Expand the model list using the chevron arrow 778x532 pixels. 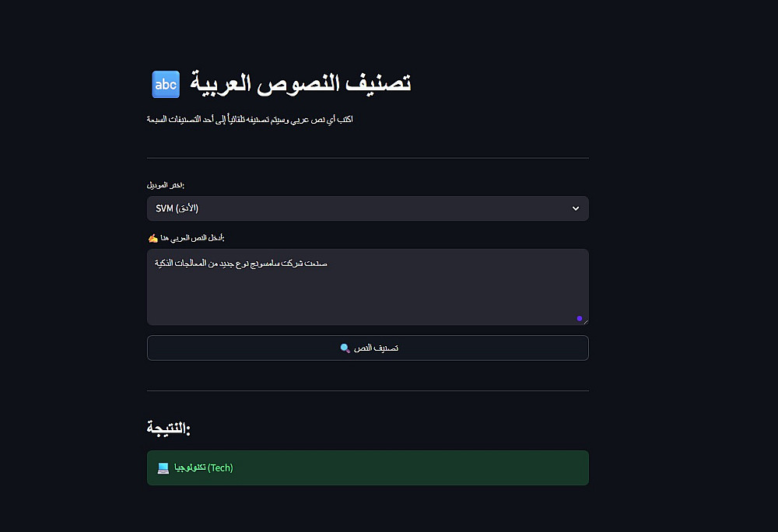pos(576,208)
